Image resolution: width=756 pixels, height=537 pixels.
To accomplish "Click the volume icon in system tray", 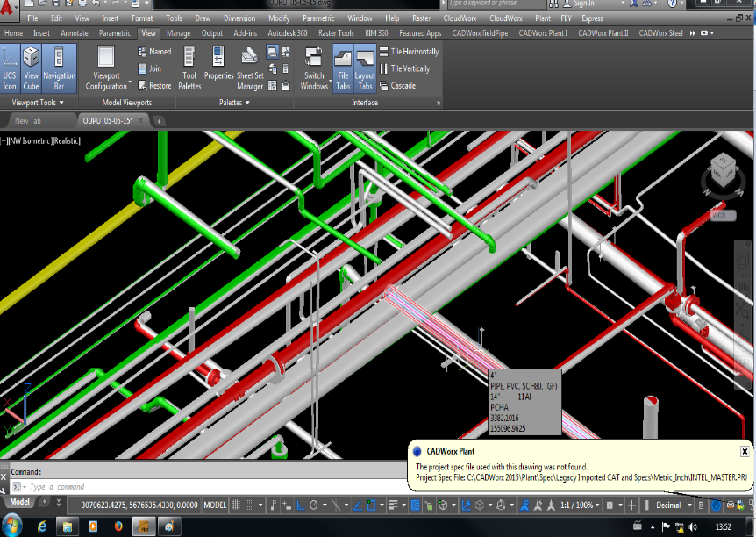I will click(x=693, y=526).
